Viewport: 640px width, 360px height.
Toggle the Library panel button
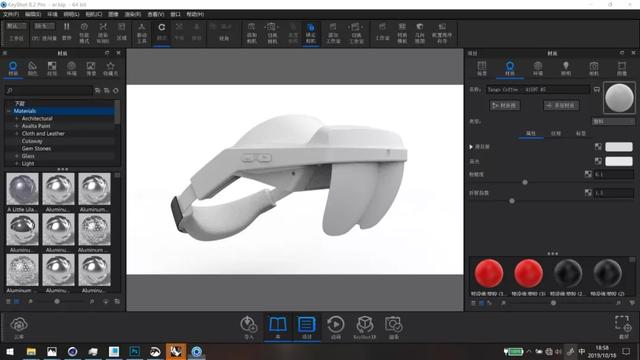[278, 328]
